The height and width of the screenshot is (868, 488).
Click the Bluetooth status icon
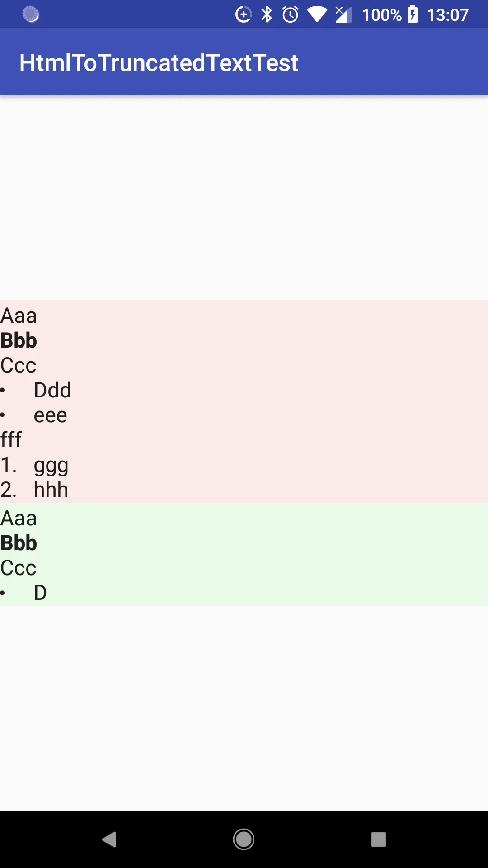point(267,14)
